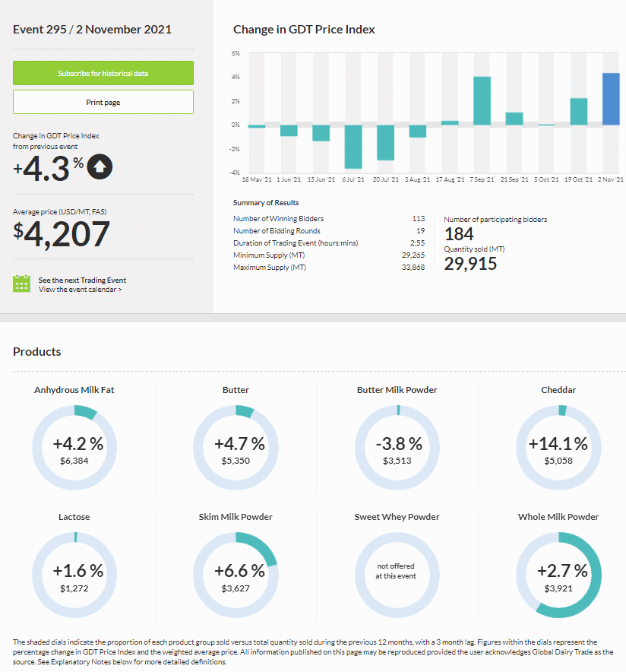The height and width of the screenshot is (672, 626).
Task: Open the Butter product dial
Action: click(x=236, y=448)
